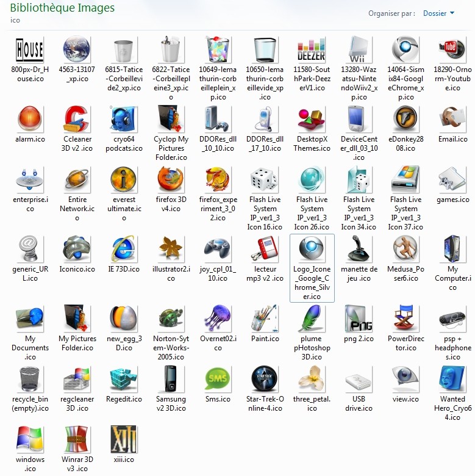The image size is (475, 476).
Task: Click the file name 'Cyclop My Pictures Folder.ico'
Action: click(x=171, y=148)
